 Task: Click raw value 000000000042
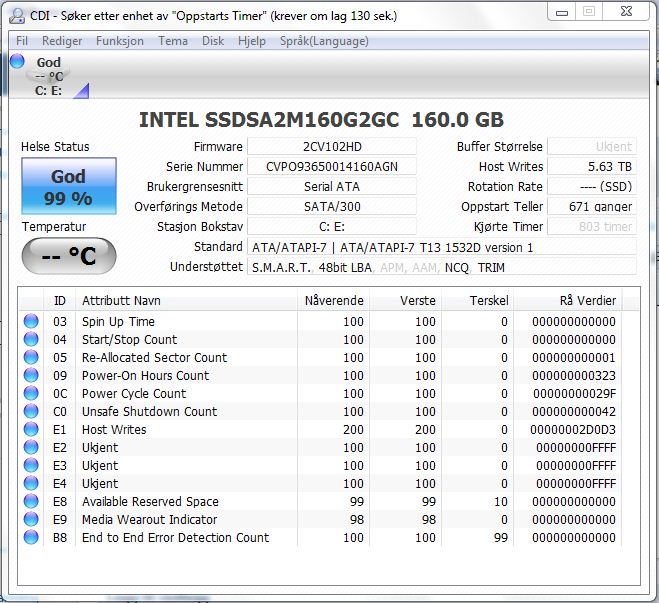[x=574, y=411]
